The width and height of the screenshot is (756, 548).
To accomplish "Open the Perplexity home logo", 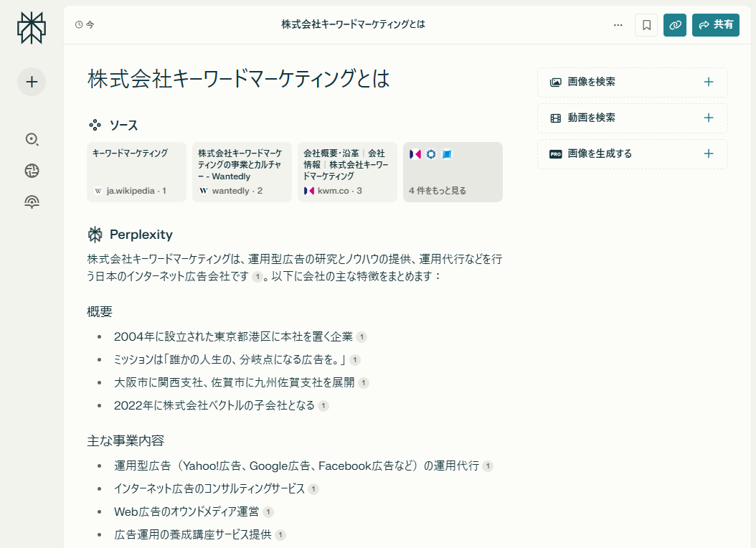I will (x=32, y=28).
